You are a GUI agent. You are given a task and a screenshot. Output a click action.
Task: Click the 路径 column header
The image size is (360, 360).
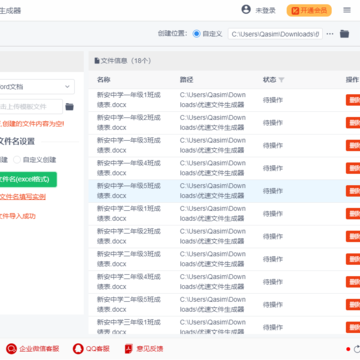[x=187, y=80]
